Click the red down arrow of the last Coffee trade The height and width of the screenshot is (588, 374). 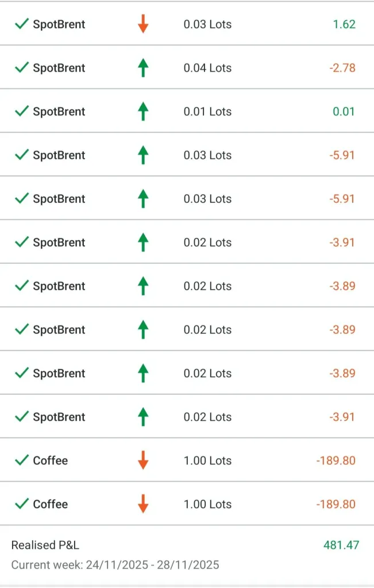point(143,504)
